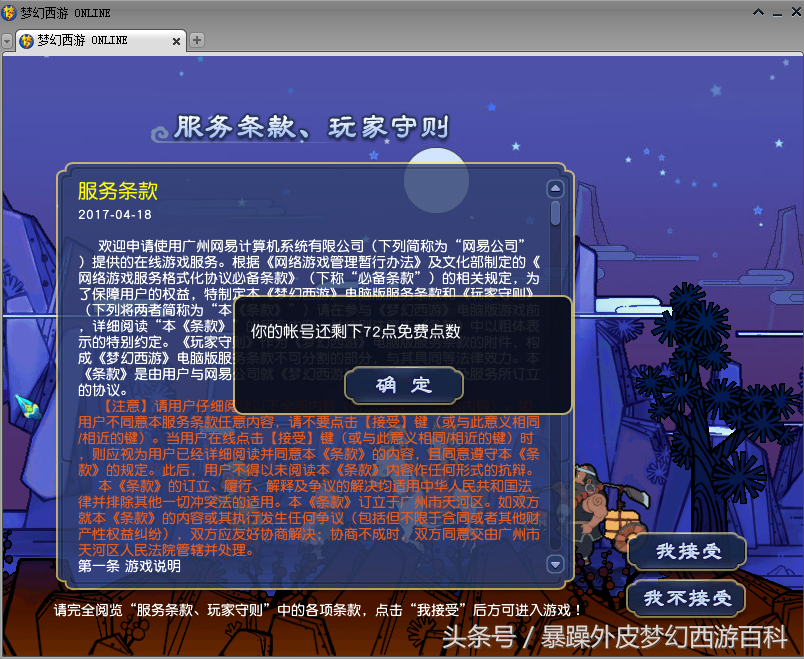
Task: Click the terms panel scrollbar thumb
Action: coord(555,213)
